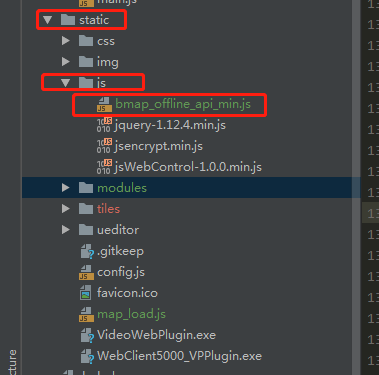
Task: Select the .gitkeep file name
Action: click(x=120, y=251)
